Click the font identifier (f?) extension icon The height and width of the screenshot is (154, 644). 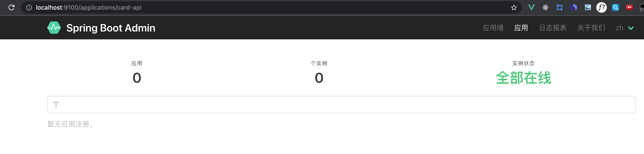[x=602, y=7]
